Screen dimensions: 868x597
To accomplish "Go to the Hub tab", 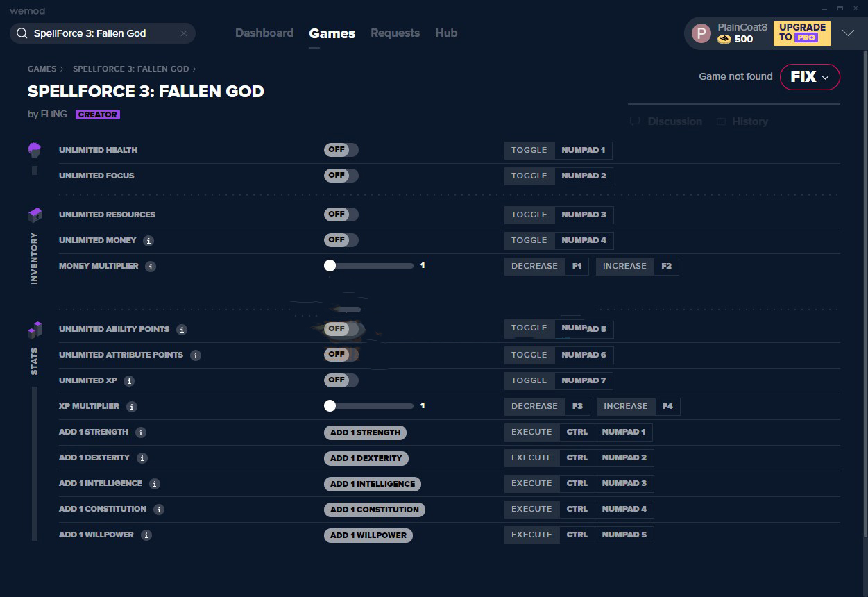I will [446, 33].
